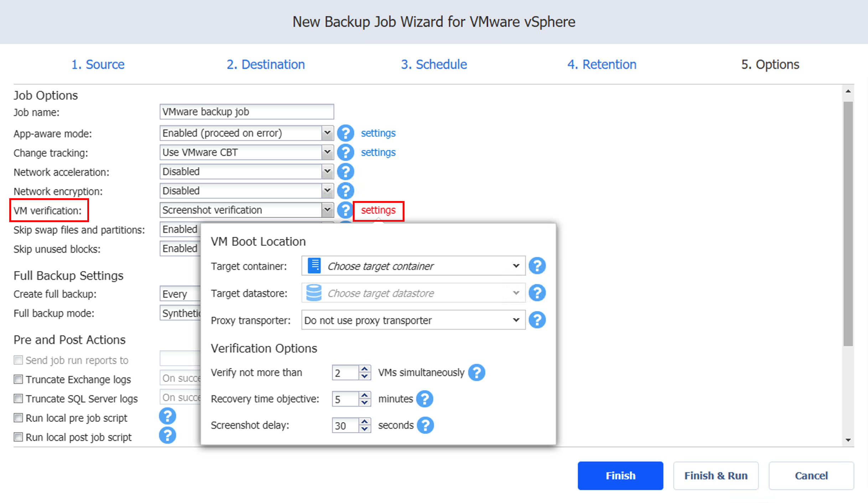868x503 pixels.
Task: Go to 1. Source step
Action: tap(98, 65)
